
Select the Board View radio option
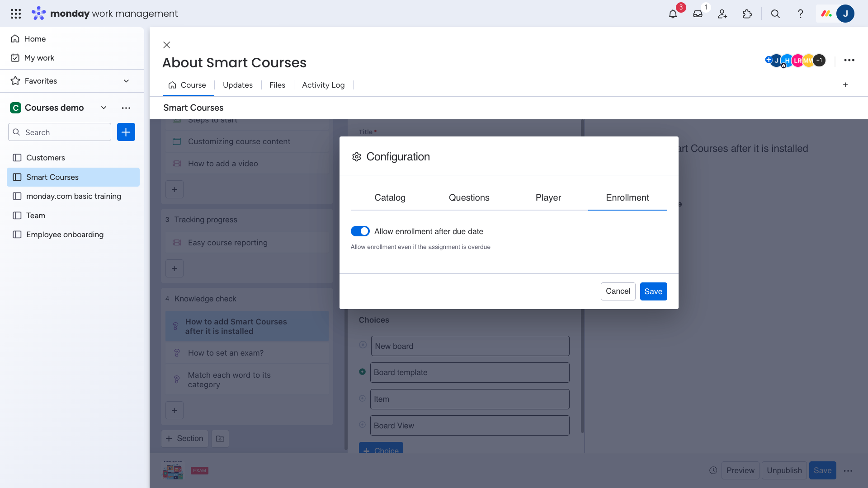pyautogui.click(x=363, y=425)
